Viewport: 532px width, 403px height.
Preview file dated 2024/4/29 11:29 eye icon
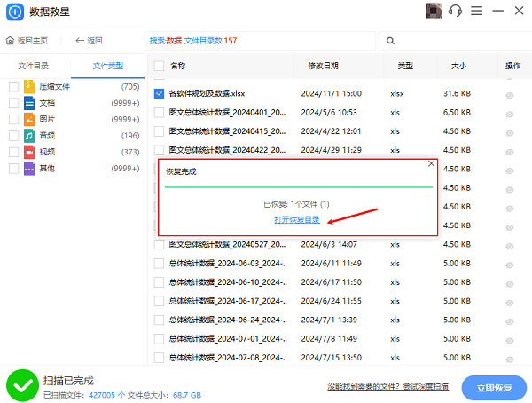[x=510, y=152]
